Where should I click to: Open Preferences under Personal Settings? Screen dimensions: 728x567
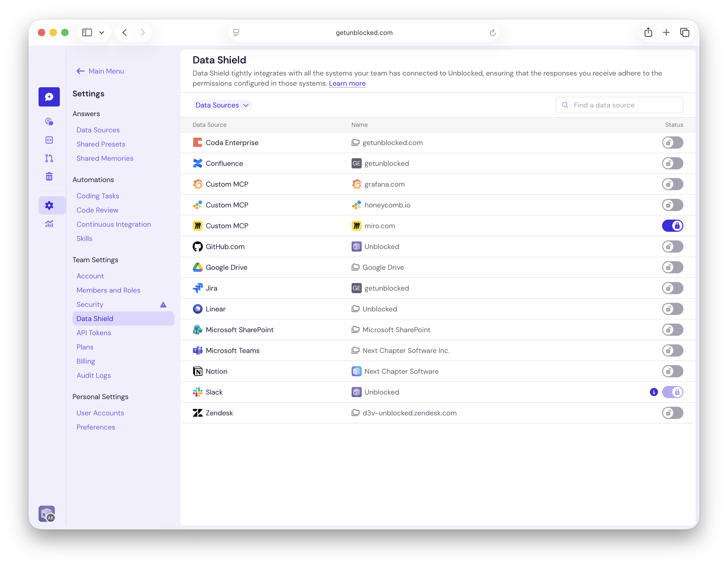pos(96,427)
